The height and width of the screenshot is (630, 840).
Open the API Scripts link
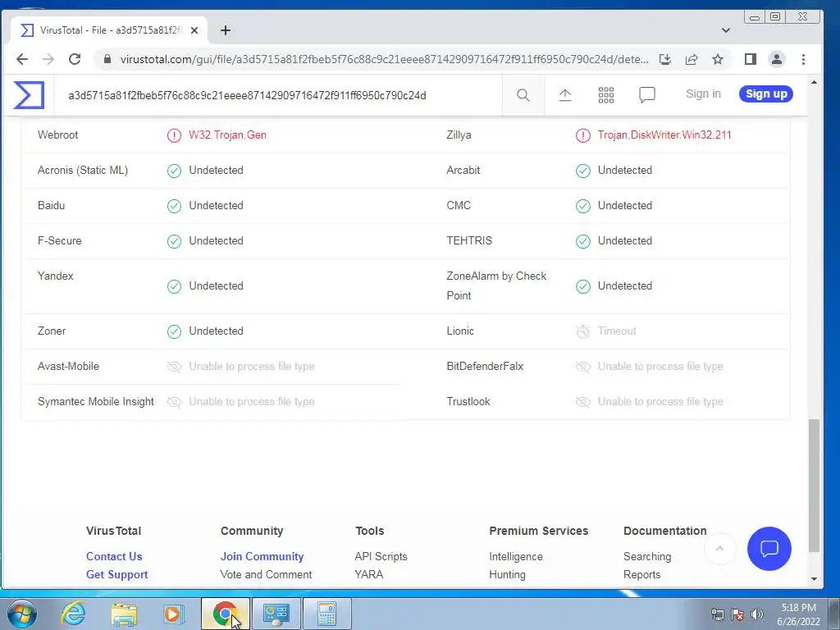point(381,556)
